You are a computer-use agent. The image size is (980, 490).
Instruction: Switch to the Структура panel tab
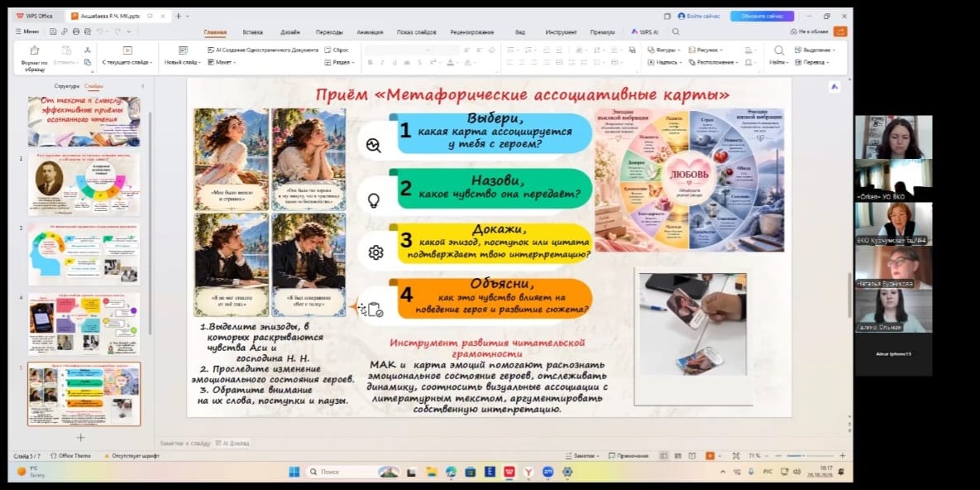[x=67, y=86]
